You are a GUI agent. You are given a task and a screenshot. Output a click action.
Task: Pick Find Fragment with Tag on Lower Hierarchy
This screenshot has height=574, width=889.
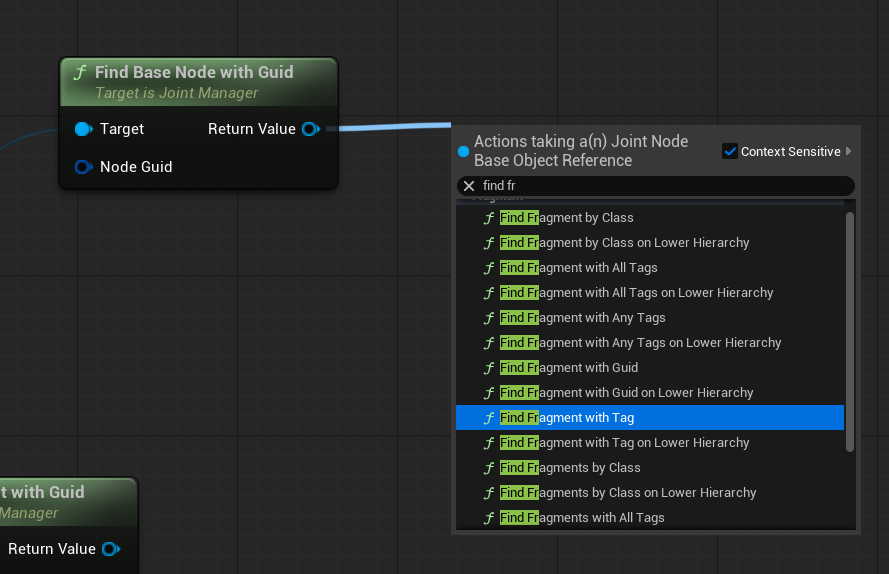[624, 443]
